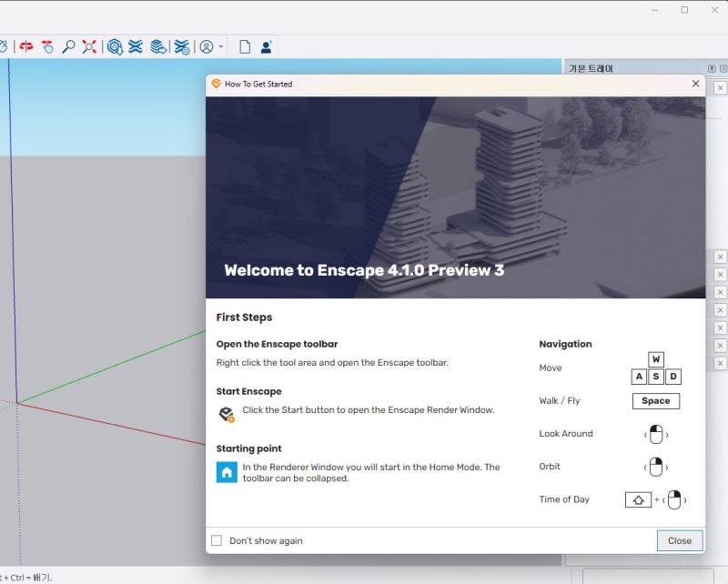
Task: Click the Welcome to Enscape 4.1.0 Preview 3 heading
Action: [364, 270]
